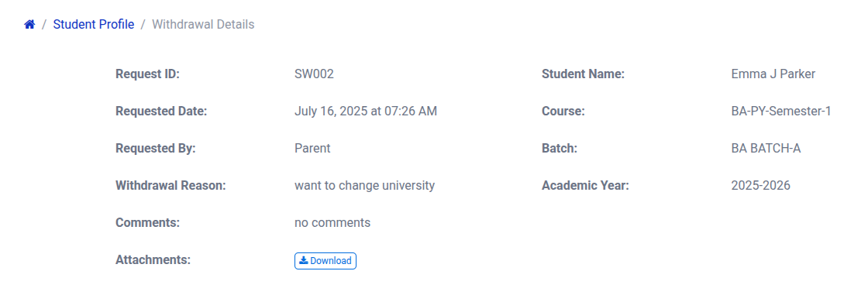Click the Requested By value Parent
Screen dimensions: 868x302
coord(312,148)
